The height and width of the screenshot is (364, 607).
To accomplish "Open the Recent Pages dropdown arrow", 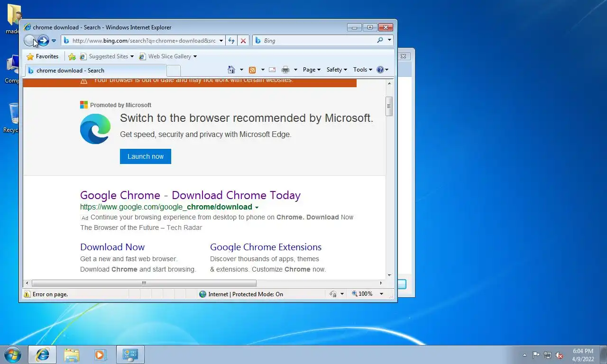I will coord(54,41).
